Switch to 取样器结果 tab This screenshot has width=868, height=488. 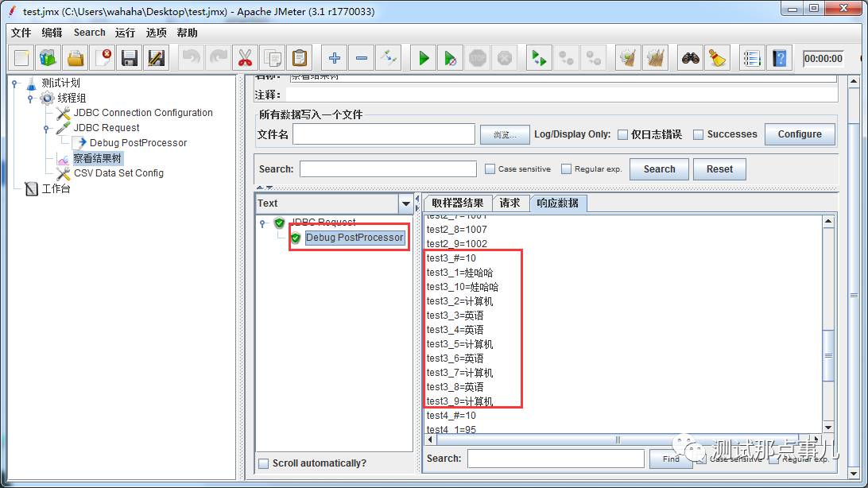click(x=458, y=203)
